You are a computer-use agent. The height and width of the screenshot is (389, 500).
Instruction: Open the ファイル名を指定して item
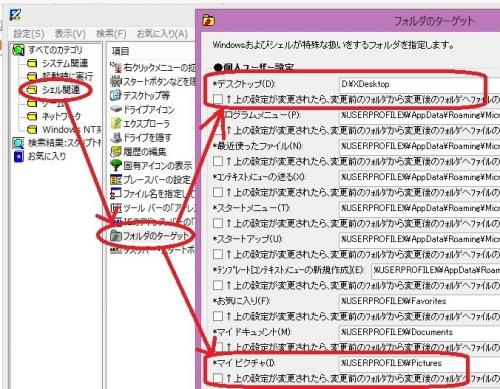pyautogui.click(x=153, y=193)
